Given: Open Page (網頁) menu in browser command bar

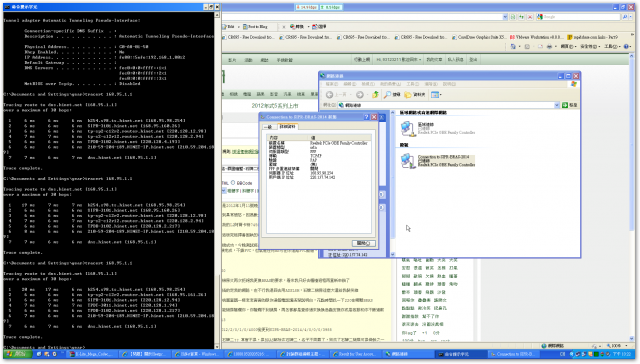Looking at the screenshot, I should (568, 47).
